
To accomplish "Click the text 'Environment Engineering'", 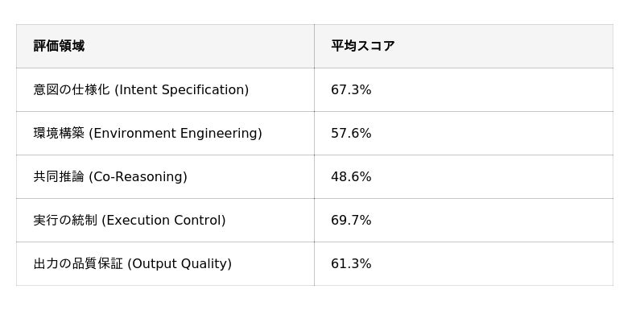I will pos(175,134).
